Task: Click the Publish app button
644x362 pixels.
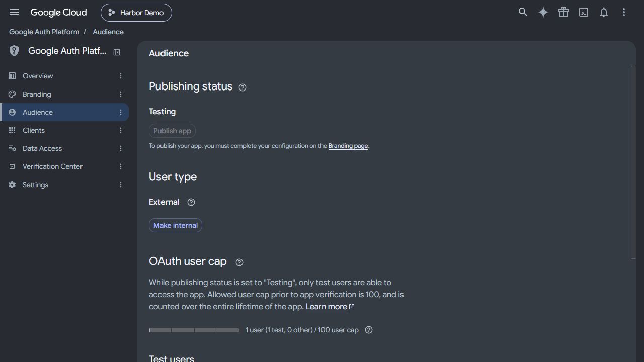Action: pyautogui.click(x=172, y=131)
